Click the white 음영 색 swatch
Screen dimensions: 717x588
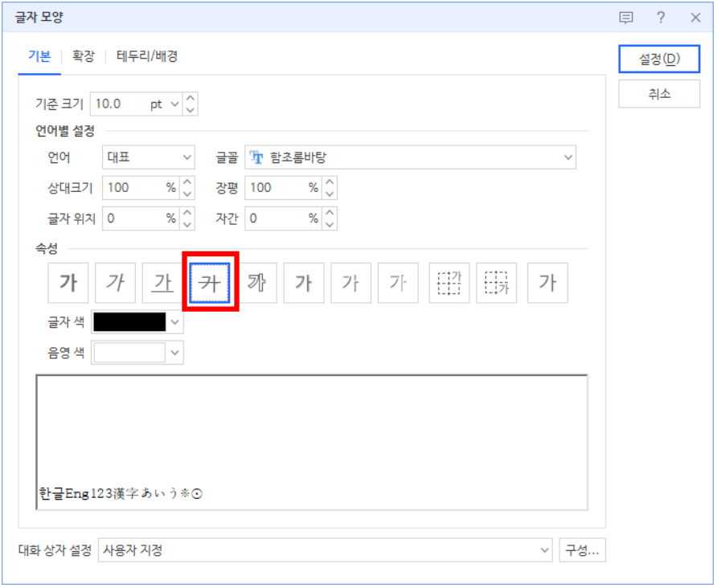tap(129, 353)
